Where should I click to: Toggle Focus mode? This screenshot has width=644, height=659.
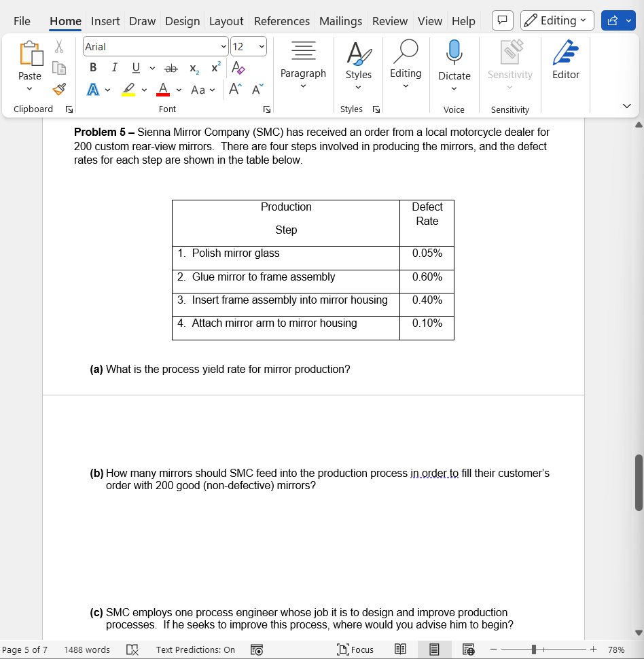[355, 649]
